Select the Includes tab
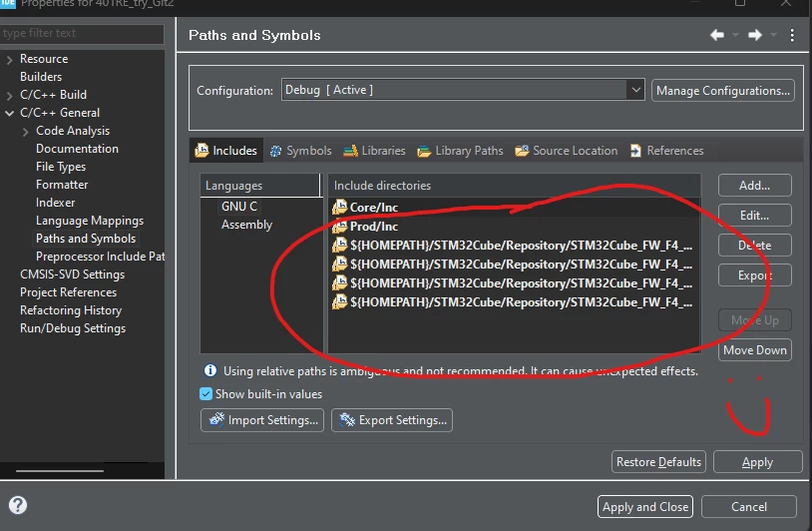Image resolution: width=812 pixels, height=531 pixels. click(226, 151)
